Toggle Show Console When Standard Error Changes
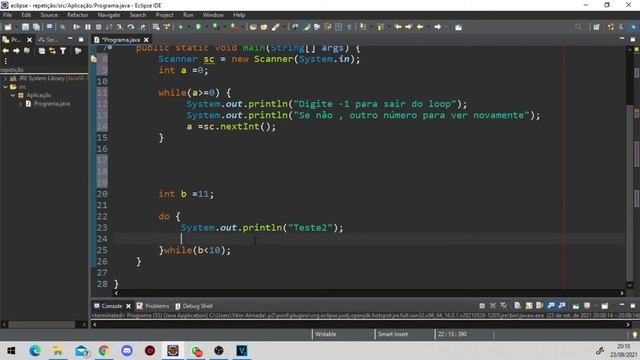The height and width of the screenshot is (360, 640). [x=562, y=306]
